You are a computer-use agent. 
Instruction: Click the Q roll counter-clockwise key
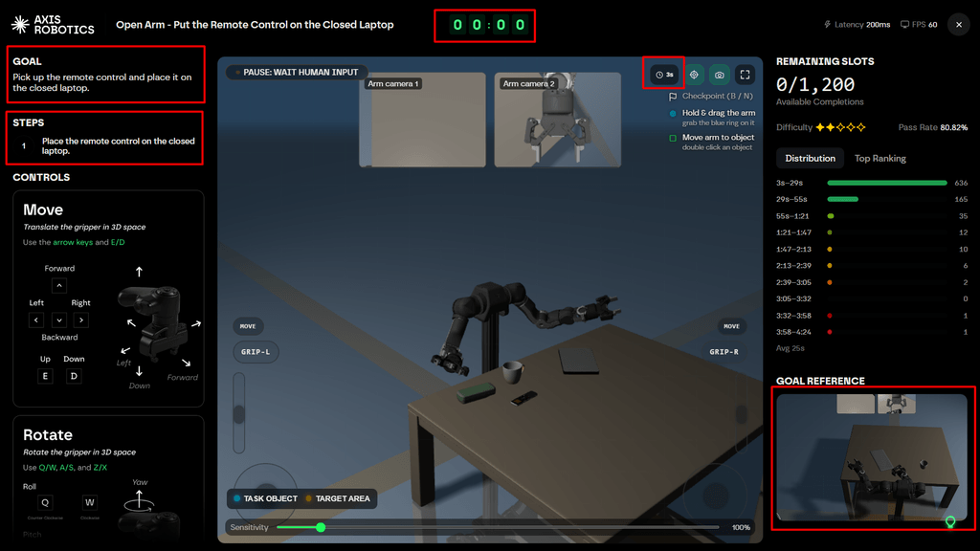[x=45, y=502]
